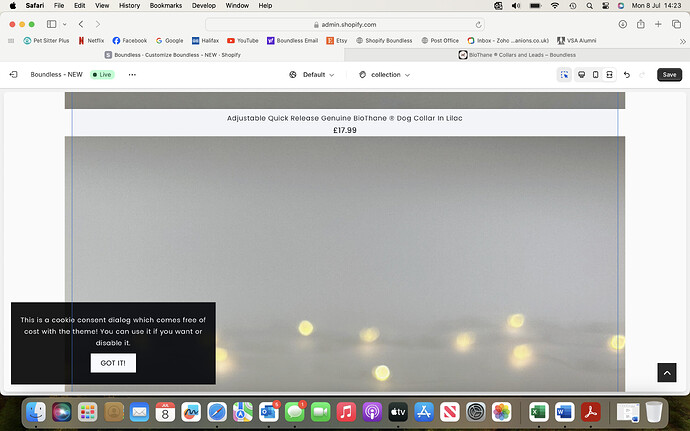Open the collection template dropdown
Viewport: 690px width, 431px height.
point(385,75)
